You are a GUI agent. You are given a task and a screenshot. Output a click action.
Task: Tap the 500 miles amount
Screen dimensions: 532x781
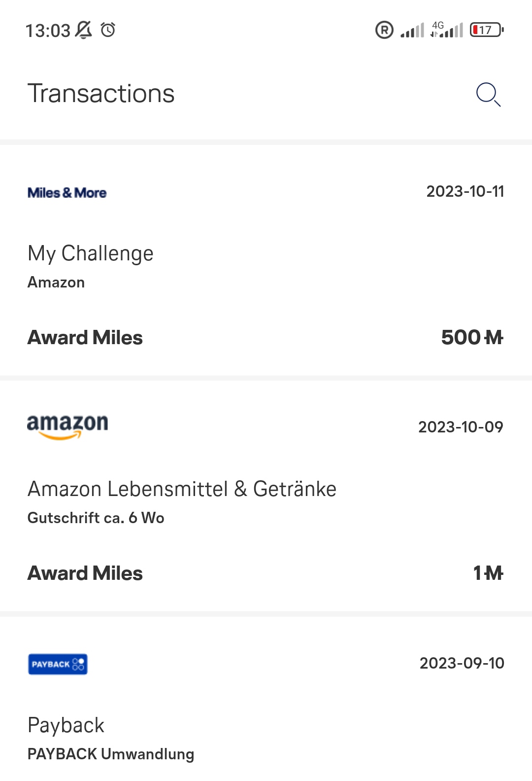(471, 338)
